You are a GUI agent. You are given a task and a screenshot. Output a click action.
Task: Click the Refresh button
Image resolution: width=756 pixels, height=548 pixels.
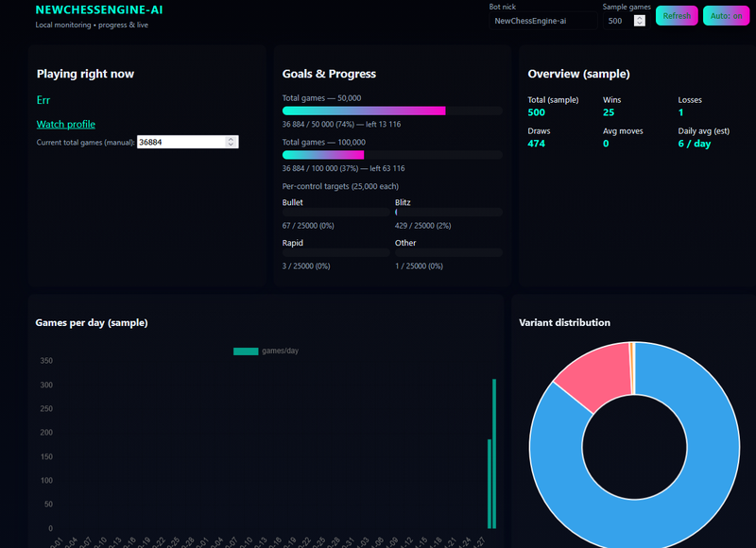(677, 16)
